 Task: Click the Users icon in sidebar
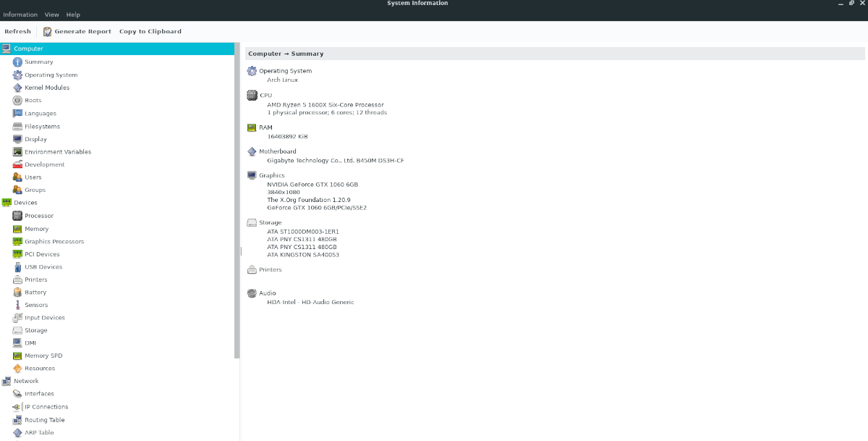click(x=18, y=177)
